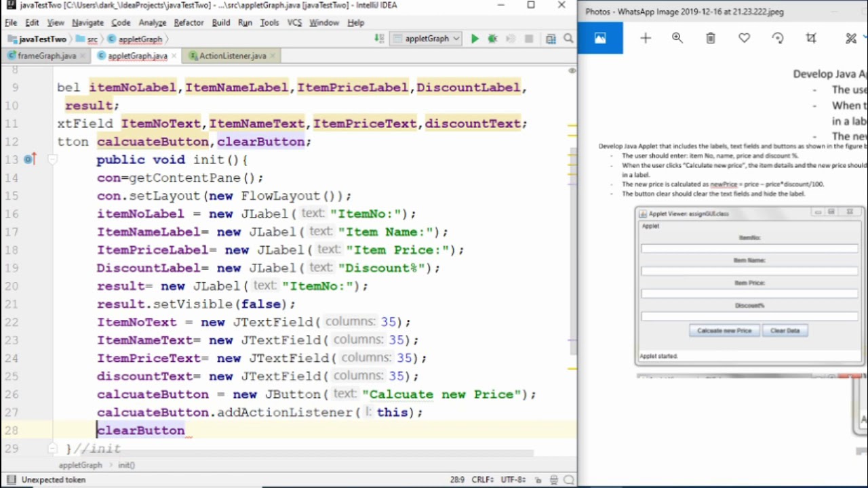Click the line 28 clearButton code line
The width and height of the screenshot is (868, 488).
click(x=140, y=430)
